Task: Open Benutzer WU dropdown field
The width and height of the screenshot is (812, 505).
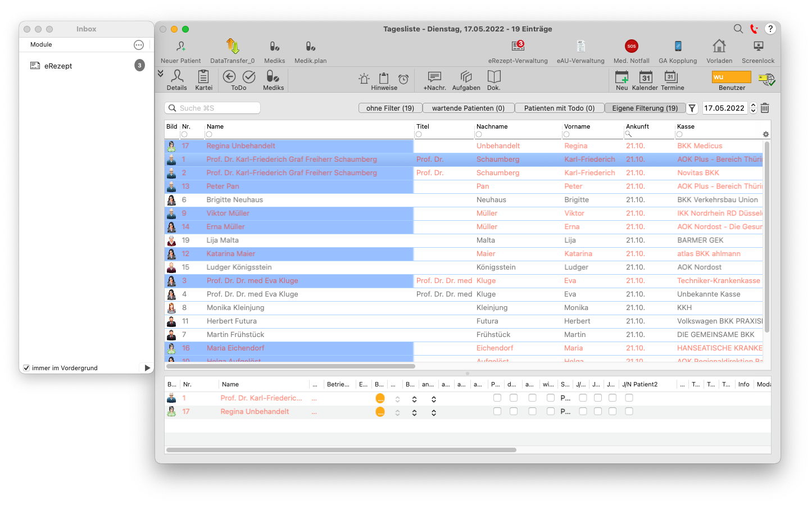Action: [x=732, y=77]
